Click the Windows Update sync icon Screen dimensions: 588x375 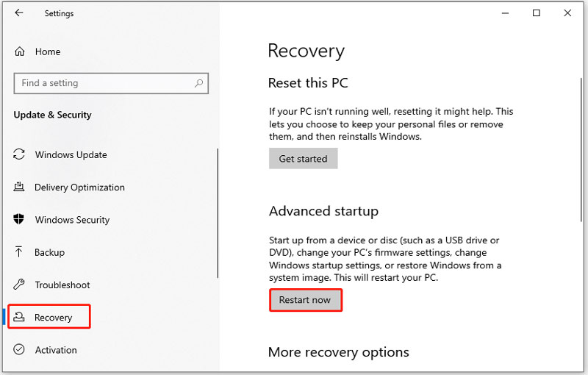(x=20, y=155)
